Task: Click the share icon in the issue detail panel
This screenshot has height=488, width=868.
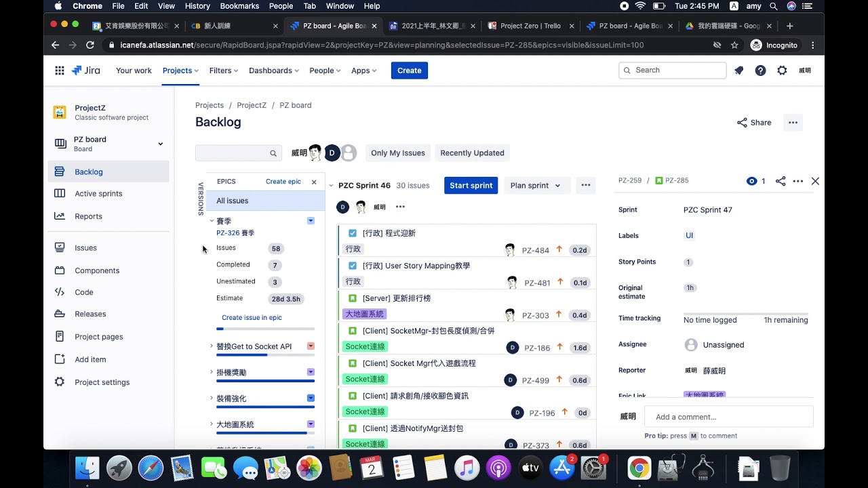Action: 781,181
